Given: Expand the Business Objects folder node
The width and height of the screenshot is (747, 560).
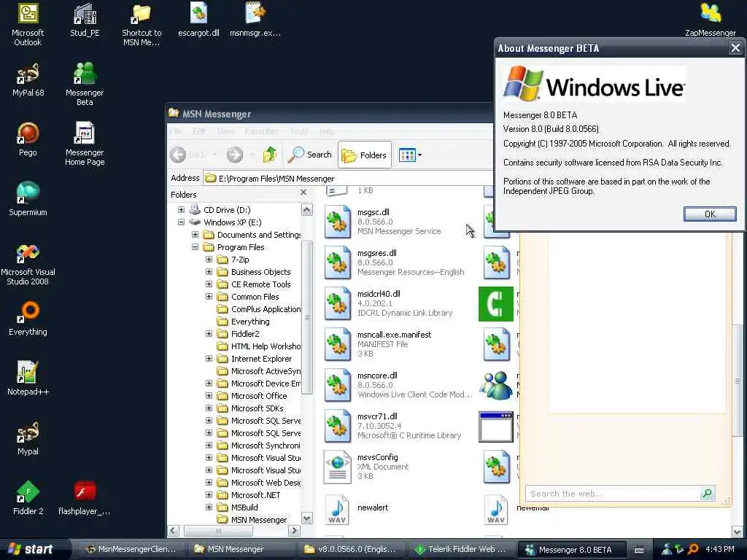Looking at the screenshot, I should pyautogui.click(x=209, y=271).
